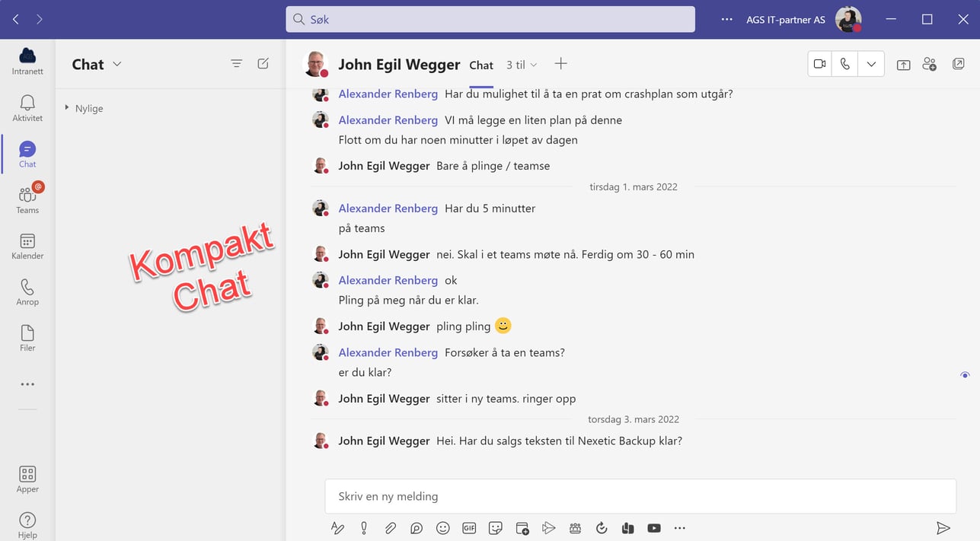Click the Nexetic Backup message
The height and width of the screenshot is (541, 980).
(x=559, y=441)
